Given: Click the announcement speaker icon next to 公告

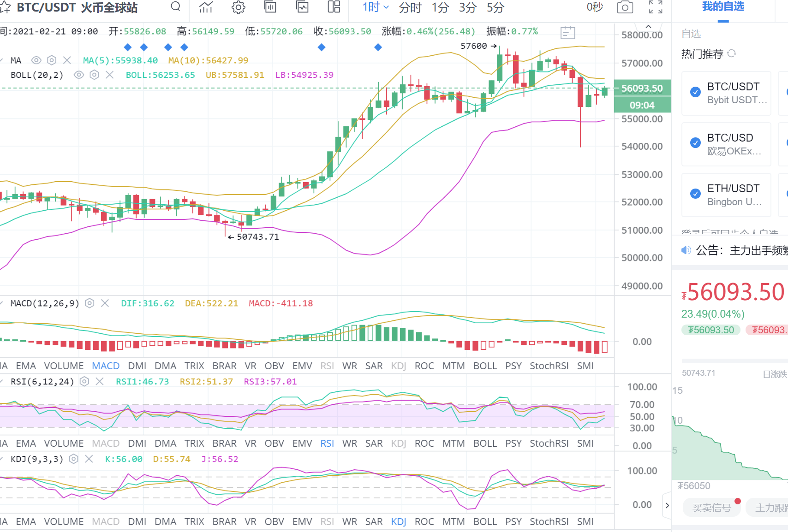Looking at the screenshot, I should coord(686,250).
